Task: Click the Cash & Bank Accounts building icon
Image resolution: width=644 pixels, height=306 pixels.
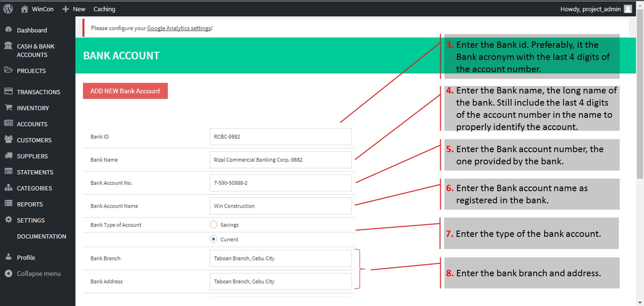Action: tap(8, 46)
